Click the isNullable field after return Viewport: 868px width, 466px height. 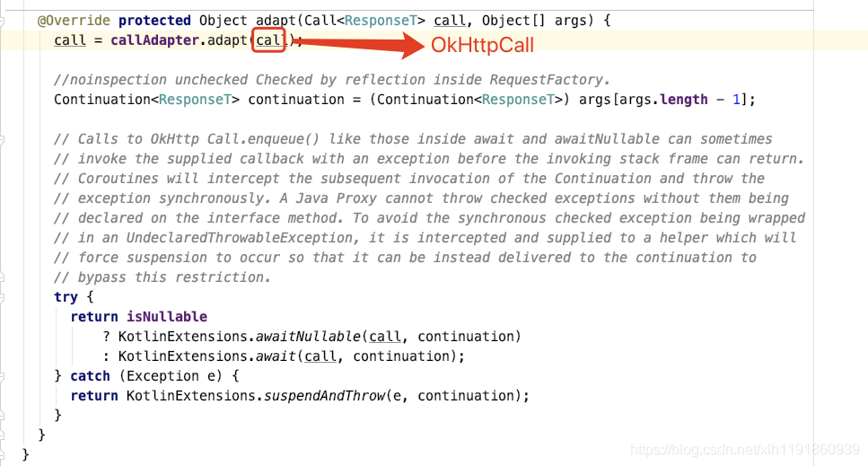coord(167,317)
